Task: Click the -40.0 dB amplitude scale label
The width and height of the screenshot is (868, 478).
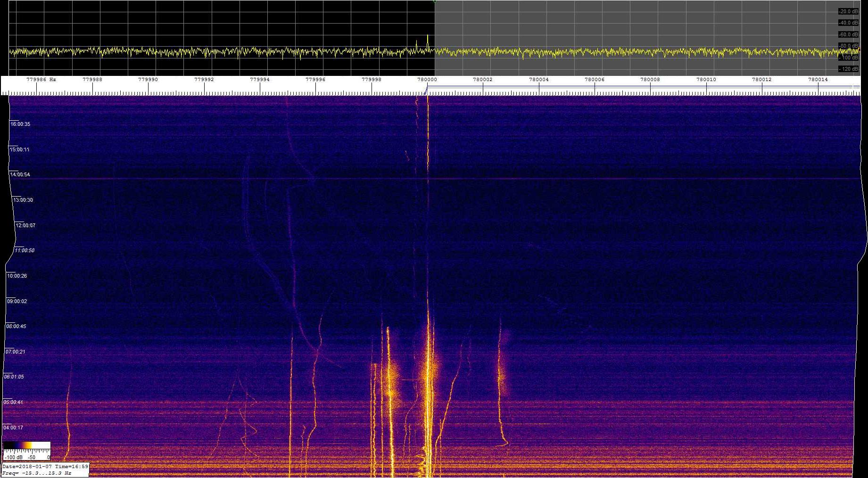Action: [849, 23]
